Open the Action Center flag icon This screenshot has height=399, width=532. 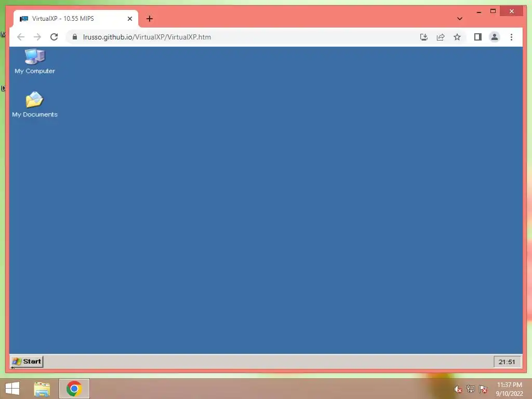click(x=483, y=389)
